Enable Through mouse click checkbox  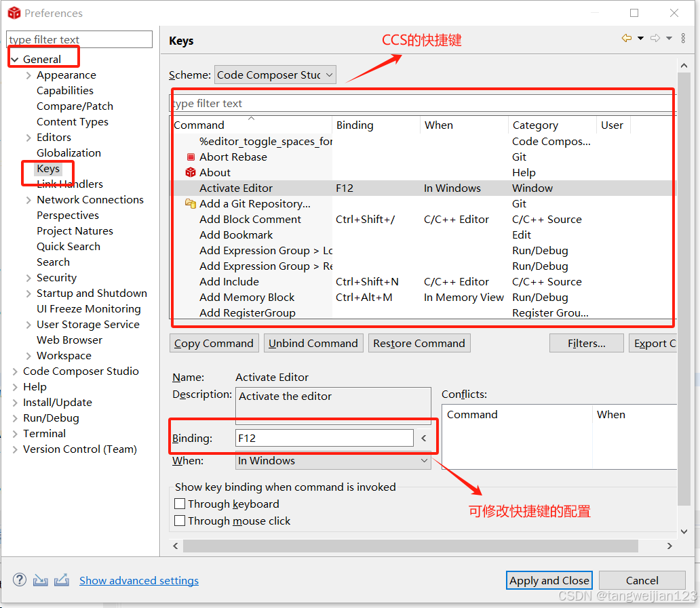[x=180, y=521]
